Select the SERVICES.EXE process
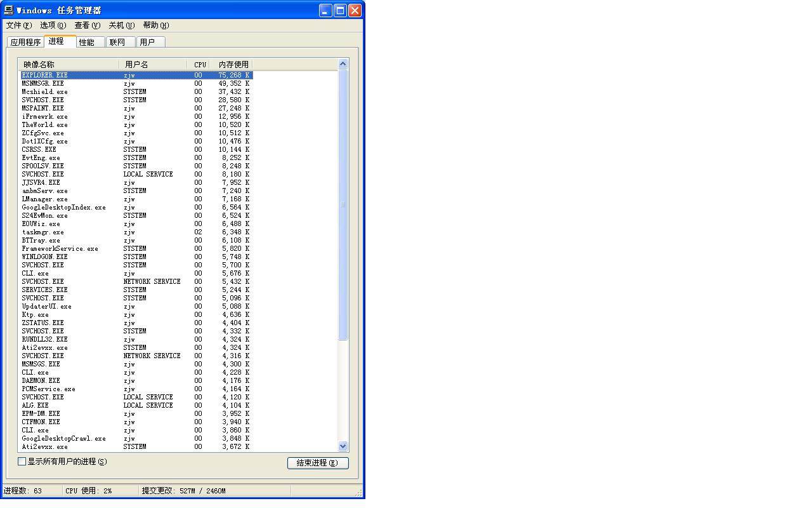 tap(136, 290)
